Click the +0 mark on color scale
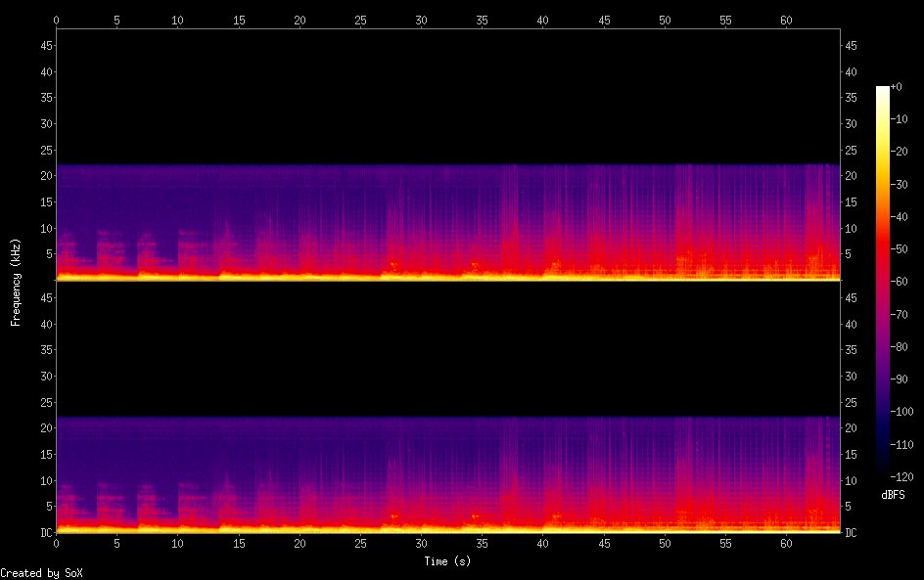The height and width of the screenshot is (580, 924). coord(896,86)
